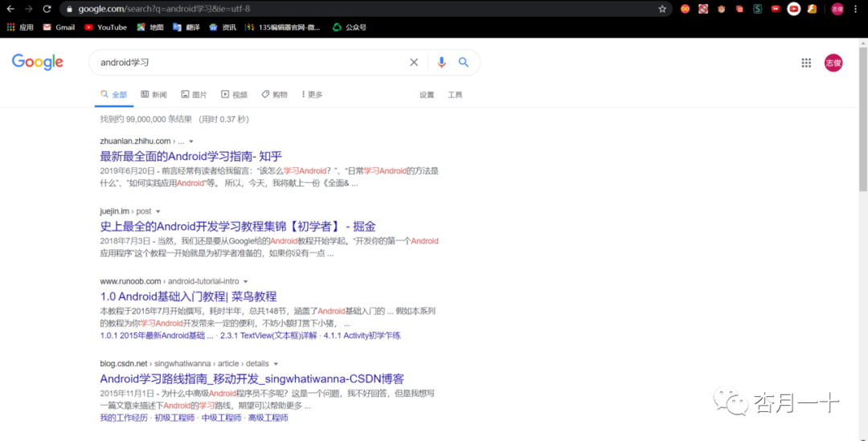Reload the page with the refresh icon

click(47, 9)
